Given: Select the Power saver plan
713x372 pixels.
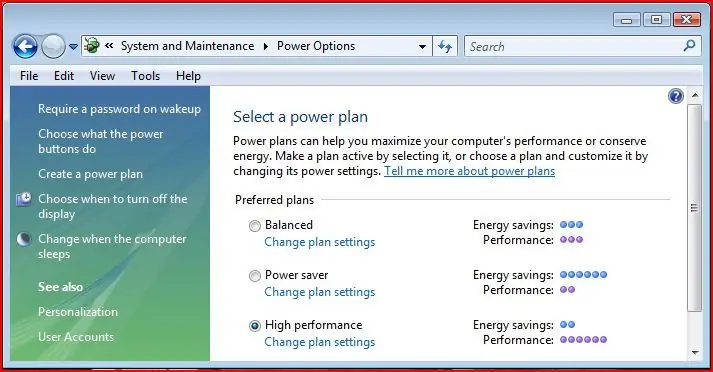Looking at the screenshot, I should pos(255,276).
